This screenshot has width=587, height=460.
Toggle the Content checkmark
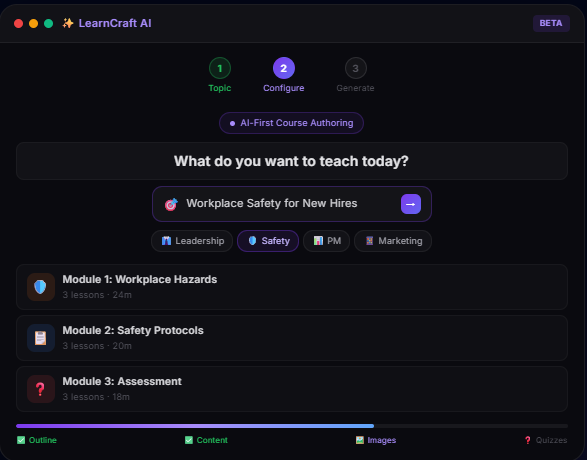point(189,440)
